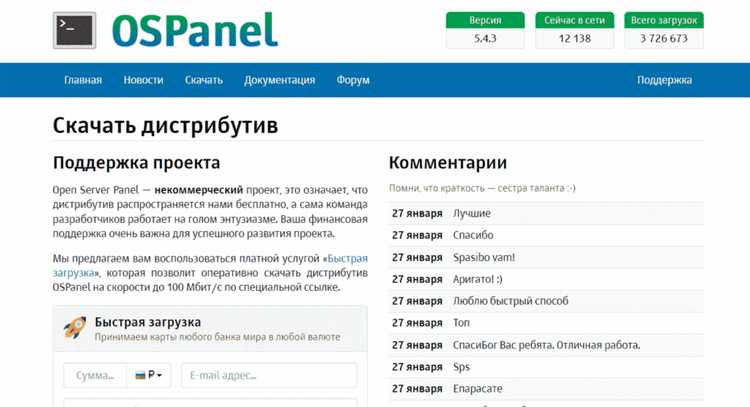The width and height of the screenshot is (750, 407).
Task: Open the Главная menu item
Action: point(83,80)
